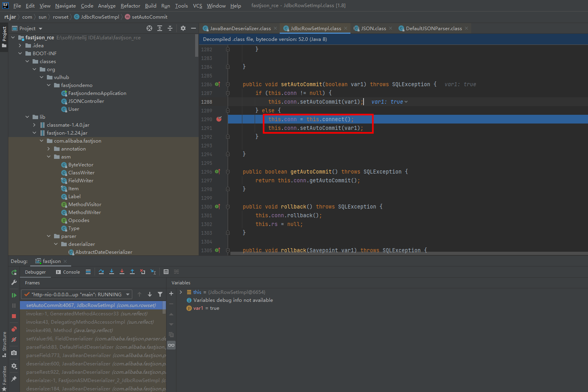Expand classmate-1.4.0.jar node

coord(34,125)
